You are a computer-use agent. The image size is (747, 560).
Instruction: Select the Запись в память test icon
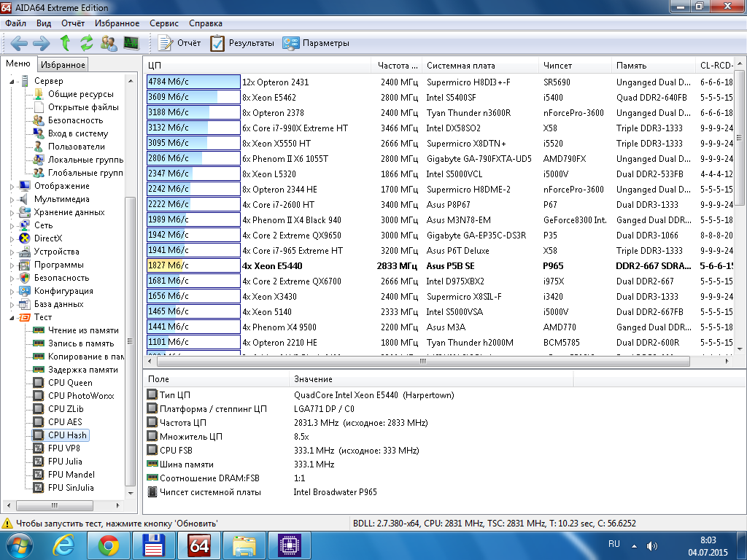coord(39,343)
